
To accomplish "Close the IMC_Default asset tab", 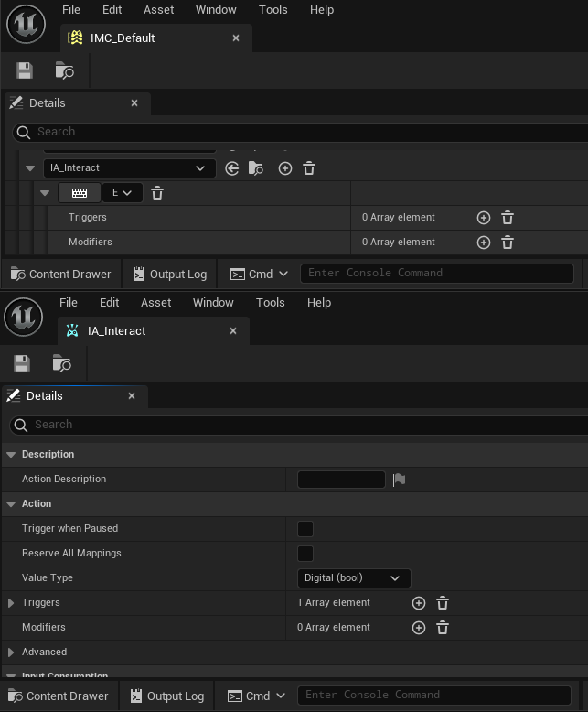I will click(236, 38).
